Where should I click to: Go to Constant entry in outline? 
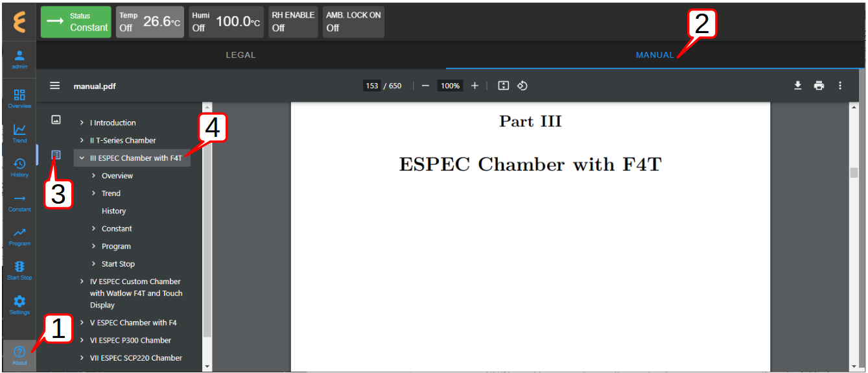point(117,228)
